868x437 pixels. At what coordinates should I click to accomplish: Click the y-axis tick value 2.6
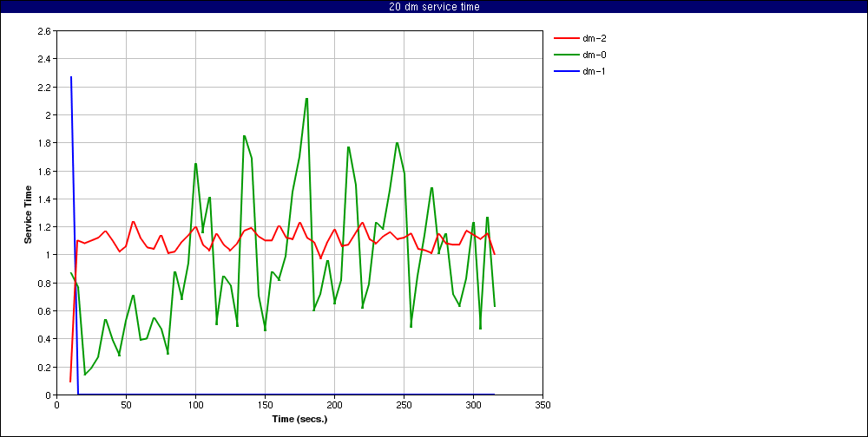[45, 31]
